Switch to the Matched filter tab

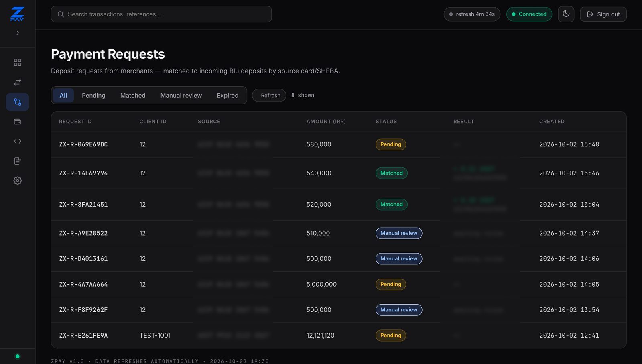(x=133, y=95)
